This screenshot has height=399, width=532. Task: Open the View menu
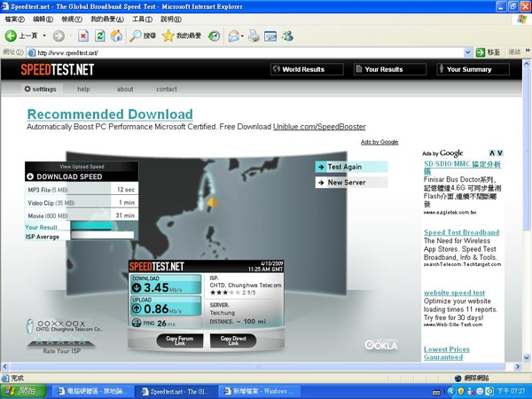tap(72, 20)
